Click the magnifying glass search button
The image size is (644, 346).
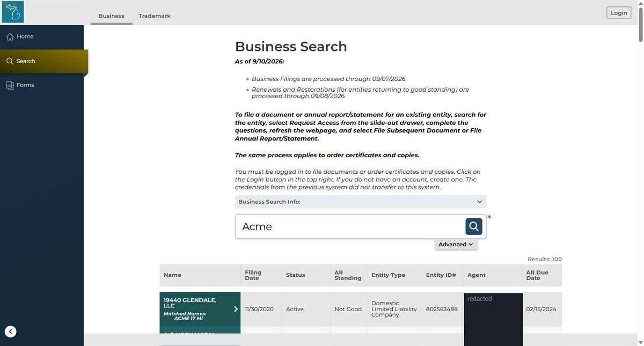(x=474, y=226)
